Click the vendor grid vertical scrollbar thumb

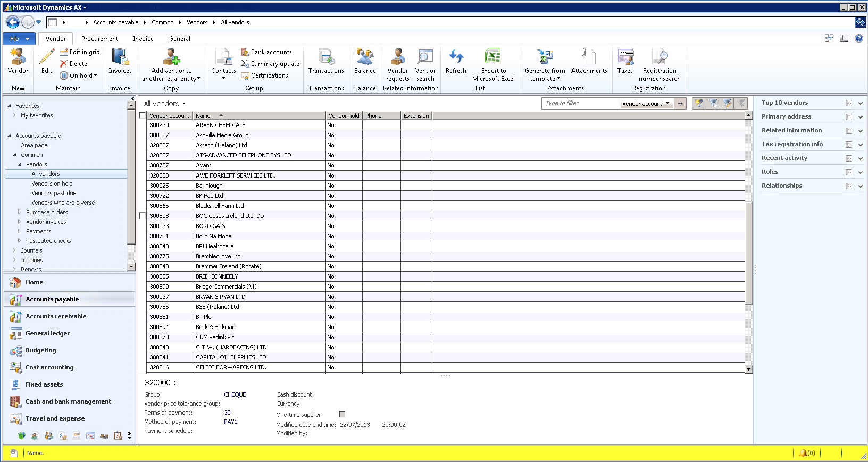click(748, 253)
